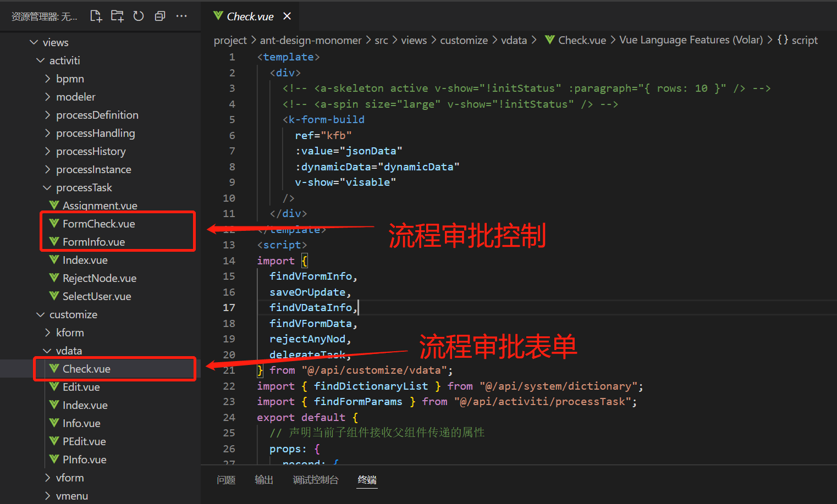Image resolution: width=837 pixels, height=504 pixels.
Task: Expand the processHistory folder
Action: click(x=47, y=151)
